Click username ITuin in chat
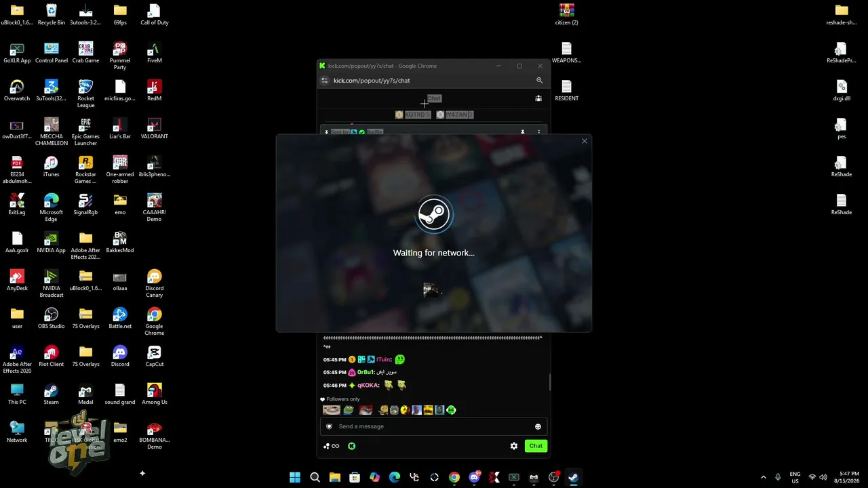Screen dimensions: 868x488 384,360
